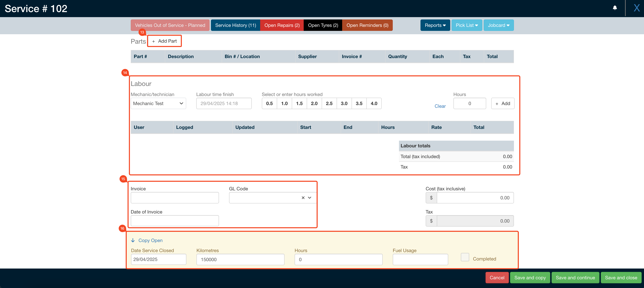This screenshot has height=288, width=644.
Task: Focus the Date of Invoice field
Action: pos(174,221)
